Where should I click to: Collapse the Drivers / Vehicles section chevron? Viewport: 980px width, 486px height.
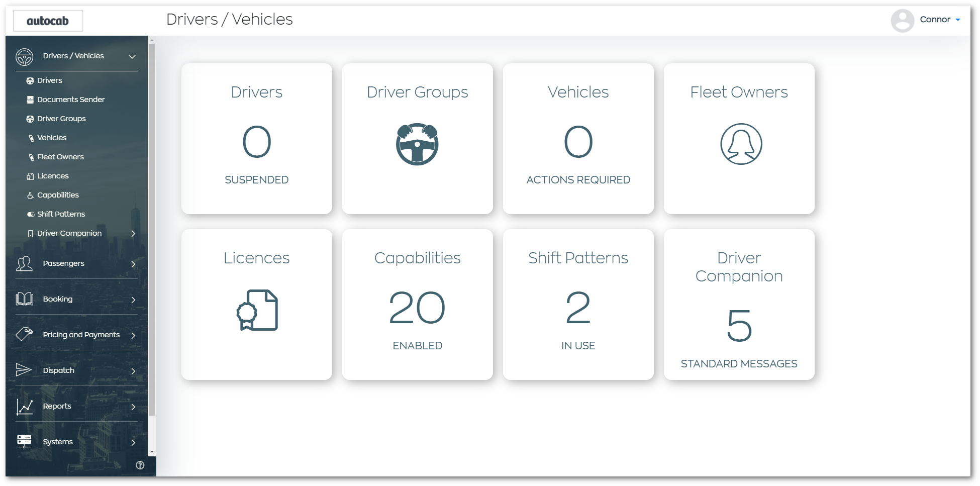[x=132, y=57]
